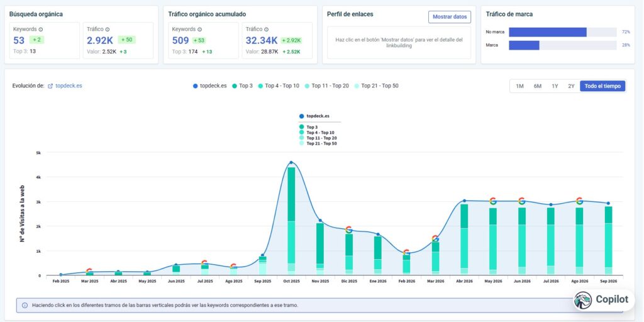The image size is (644, 322).
Task: Click the Mostrar datos button
Action: coord(449,17)
